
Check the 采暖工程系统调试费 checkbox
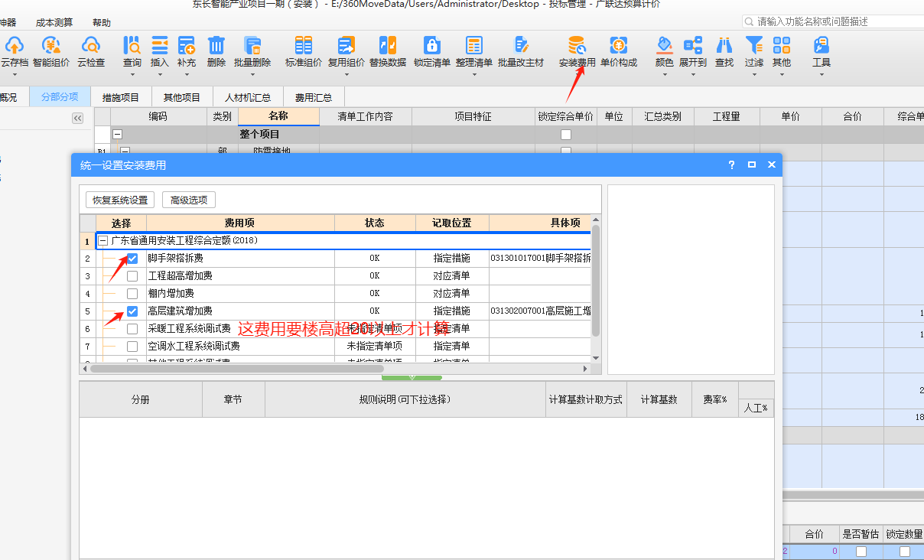132,329
